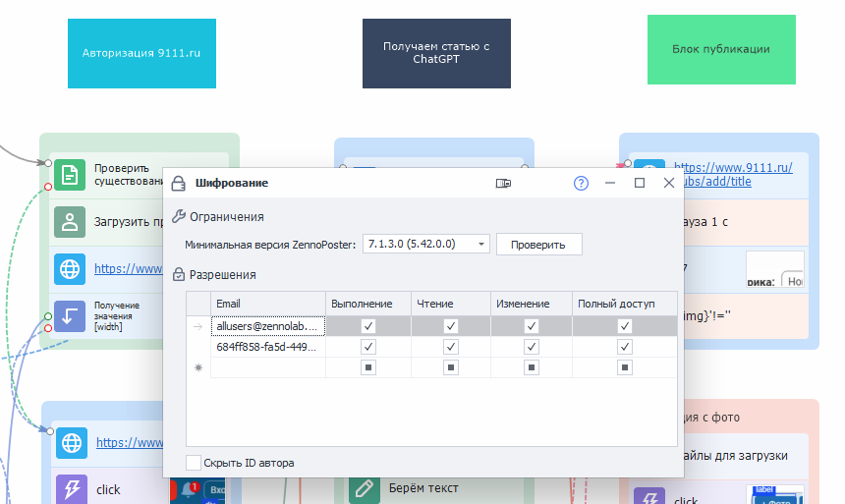Maximize the Шифрование dialog
The image size is (845, 504).
tap(640, 184)
